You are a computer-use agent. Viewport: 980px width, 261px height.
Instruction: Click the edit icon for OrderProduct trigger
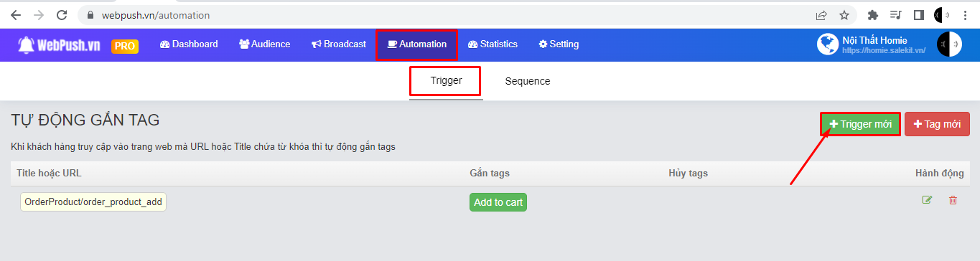[927, 200]
